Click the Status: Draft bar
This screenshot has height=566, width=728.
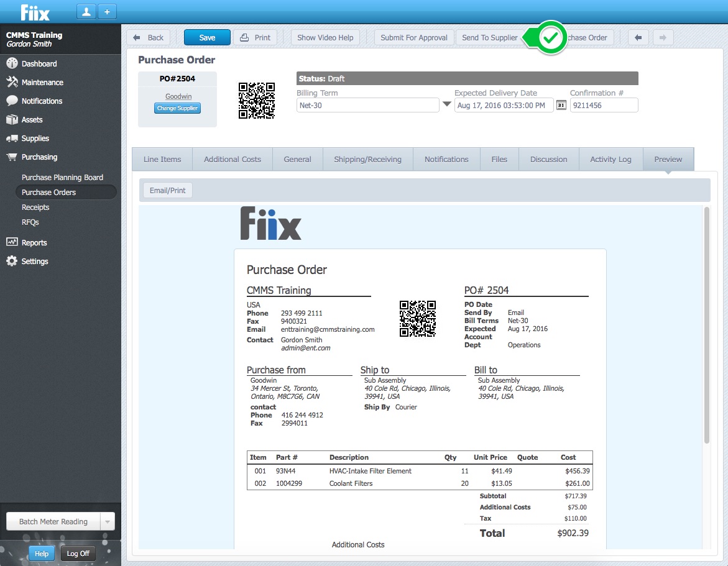(467, 78)
